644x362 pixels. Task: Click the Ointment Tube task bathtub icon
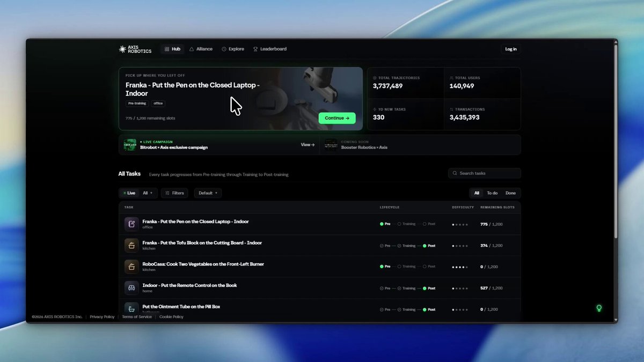click(131, 308)
